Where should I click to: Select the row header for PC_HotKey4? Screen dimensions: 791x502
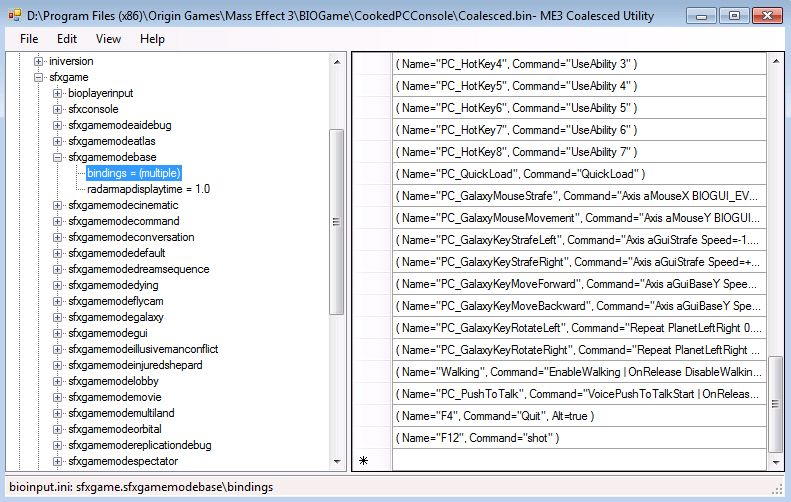click(374, 64)
